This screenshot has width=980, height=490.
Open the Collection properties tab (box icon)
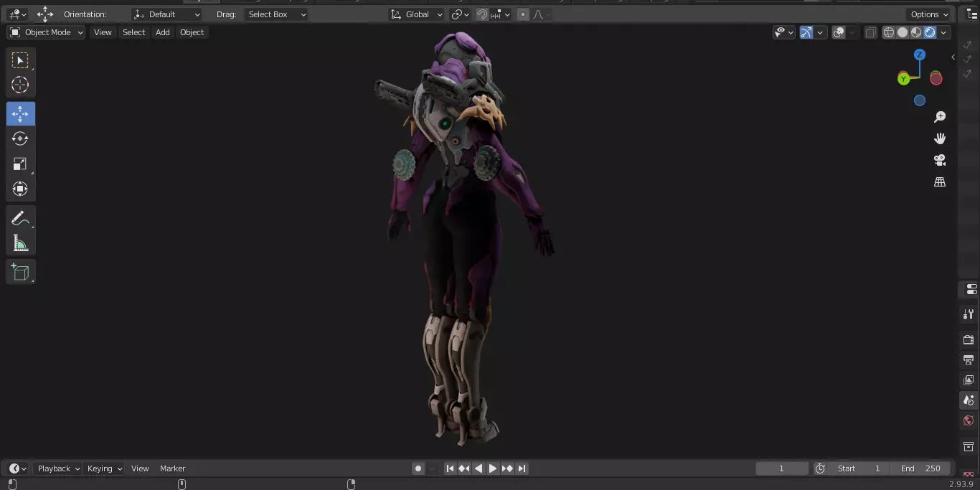point(969,446)
